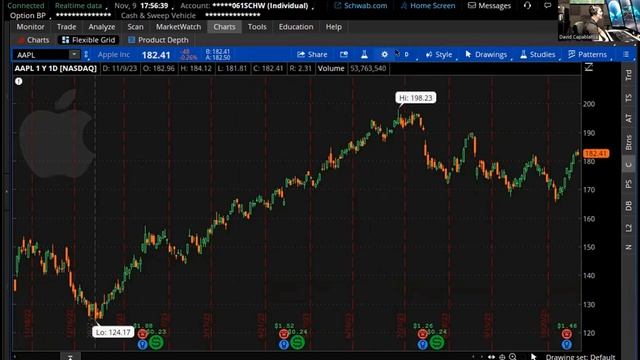Switch to the Scan tab
Screen dimensions: 640x360
135,27
